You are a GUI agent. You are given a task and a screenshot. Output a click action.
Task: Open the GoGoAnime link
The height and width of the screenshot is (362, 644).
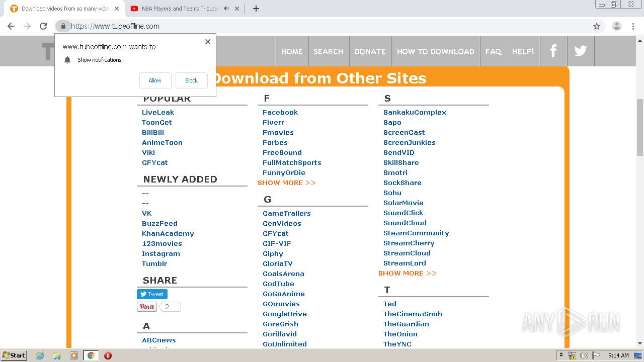[284, 294]
